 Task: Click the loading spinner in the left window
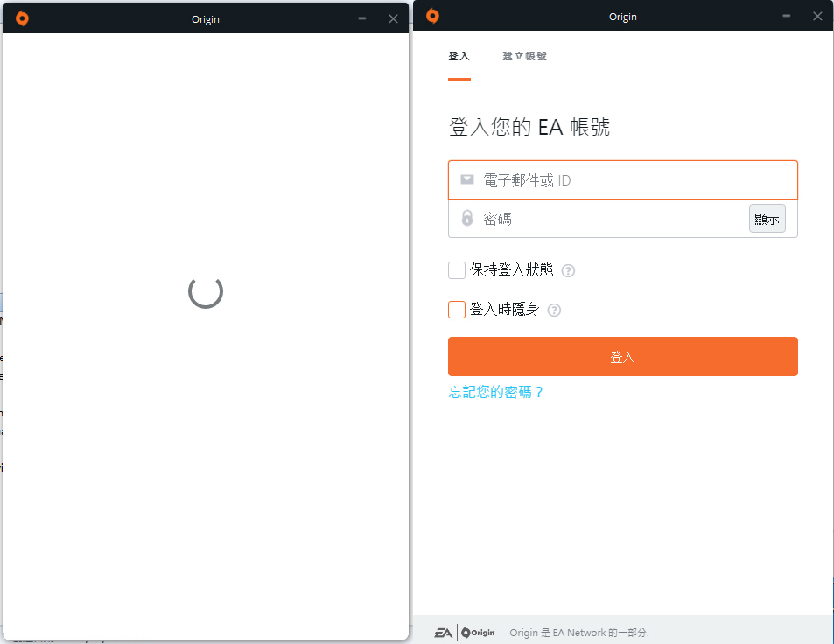[204, 294]
